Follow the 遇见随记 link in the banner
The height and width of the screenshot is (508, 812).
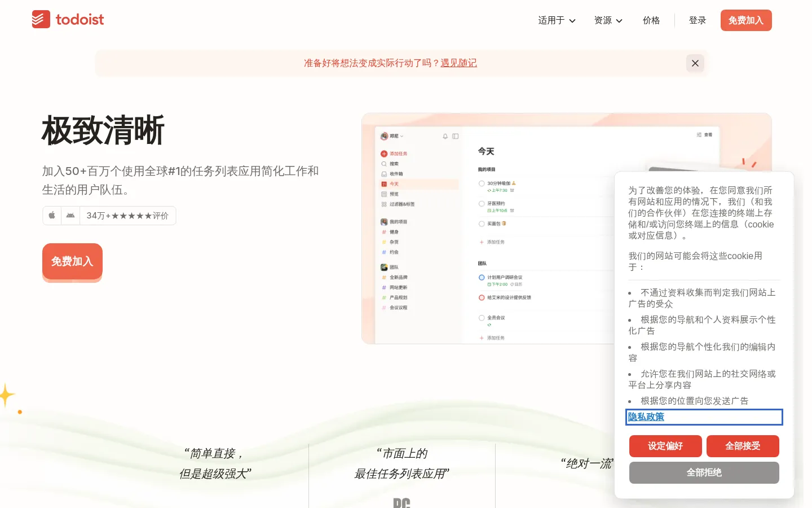(458, 63)
